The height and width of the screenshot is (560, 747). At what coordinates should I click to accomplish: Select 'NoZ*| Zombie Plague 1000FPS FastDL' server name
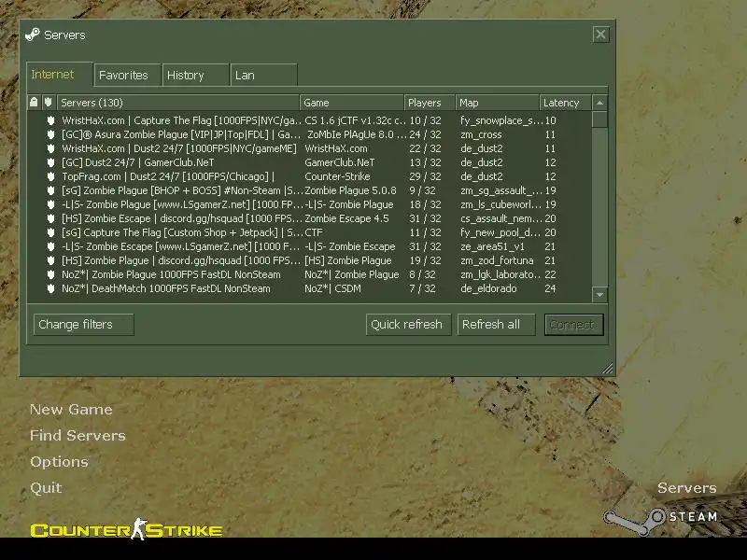tap(171, 274)
